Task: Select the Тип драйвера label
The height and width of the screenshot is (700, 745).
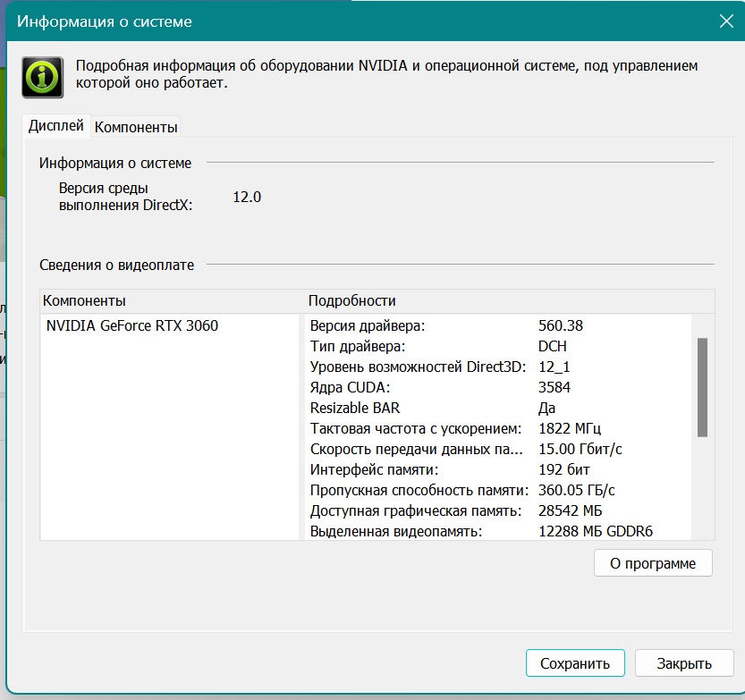Action: (358, 346)
